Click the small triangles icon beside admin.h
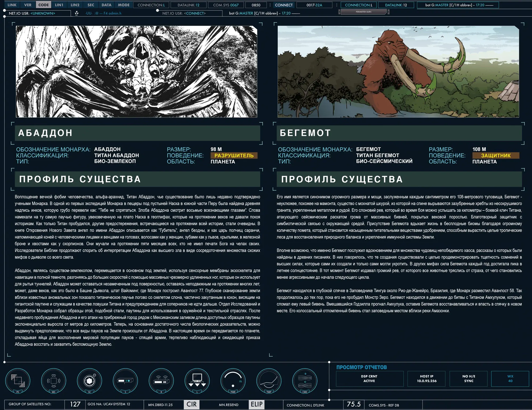The width and height of the screenshot is (532, 410). pyautogui.click(x=77, y=13)
